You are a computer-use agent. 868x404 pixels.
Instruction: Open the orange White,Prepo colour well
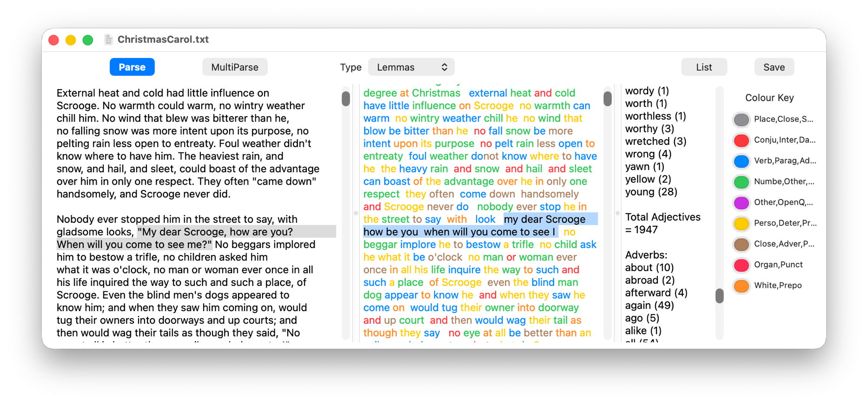coord(741,286)
